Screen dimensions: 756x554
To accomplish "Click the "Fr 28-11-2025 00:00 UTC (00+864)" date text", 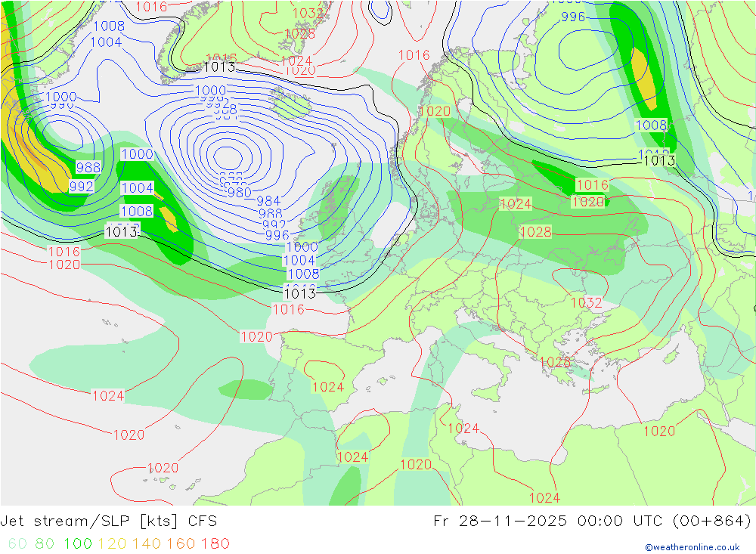I will 592,522.
